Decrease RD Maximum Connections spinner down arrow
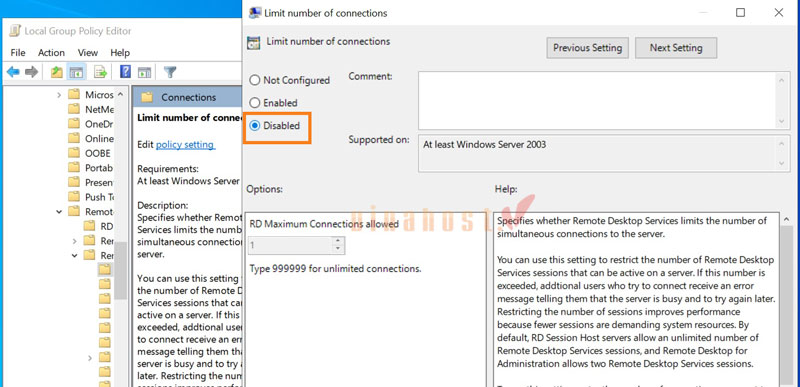The image size is (800, 387). coord(337,249)
